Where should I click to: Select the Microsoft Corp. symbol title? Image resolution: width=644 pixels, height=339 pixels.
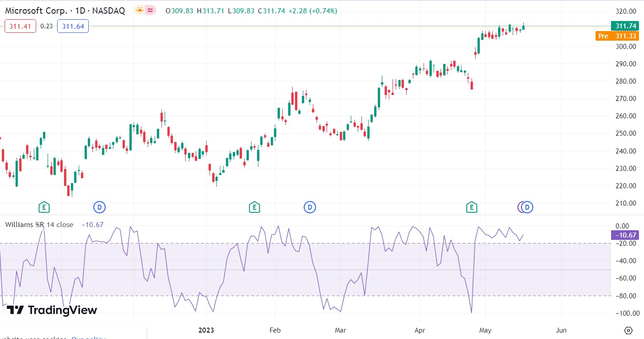pyautogui.click(x=65, y=11)
